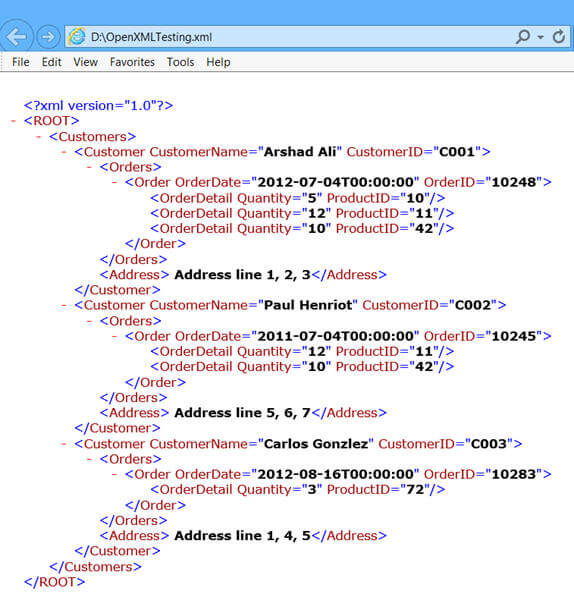This screenshot has width=574, height=594.
Task: Click the customer name value "Arshad Ali"
Action: point(300,152)
